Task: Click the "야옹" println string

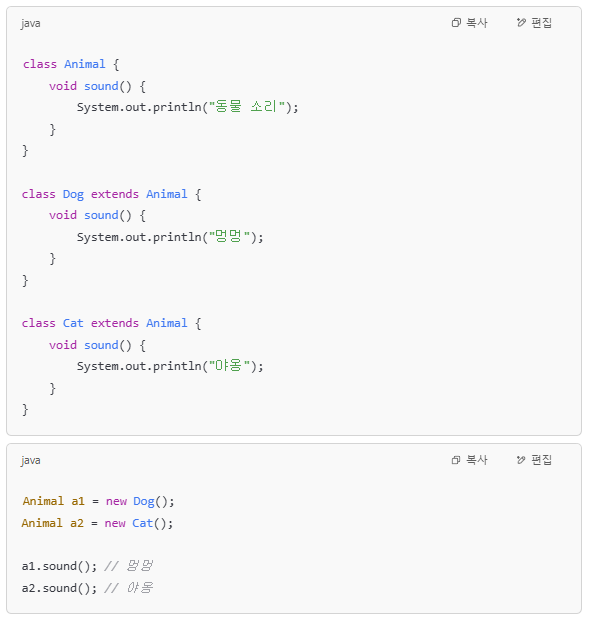Action: pos(229,366)
